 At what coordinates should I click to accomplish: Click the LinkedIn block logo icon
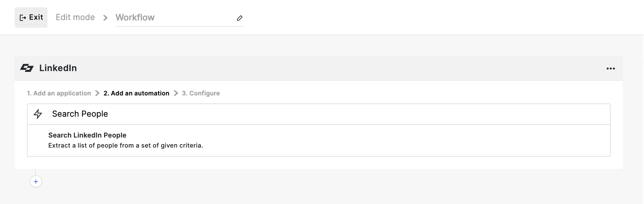pos(27,68)
